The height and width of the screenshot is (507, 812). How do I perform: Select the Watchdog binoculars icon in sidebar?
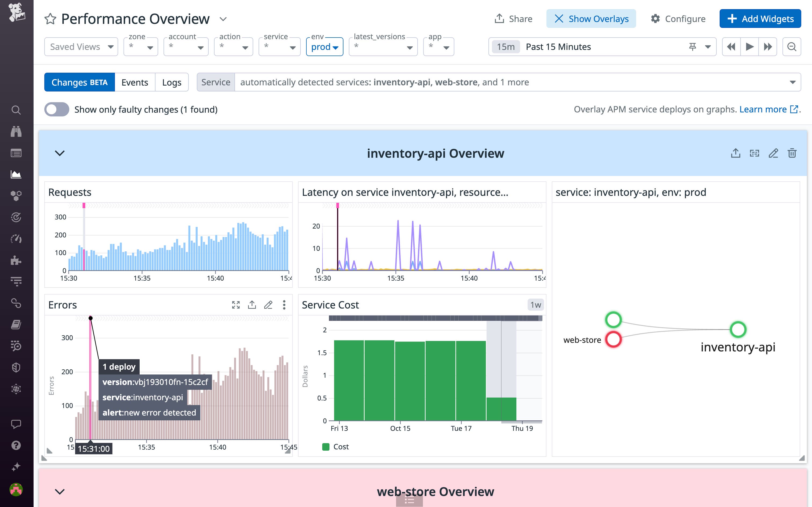pos(16,131)
